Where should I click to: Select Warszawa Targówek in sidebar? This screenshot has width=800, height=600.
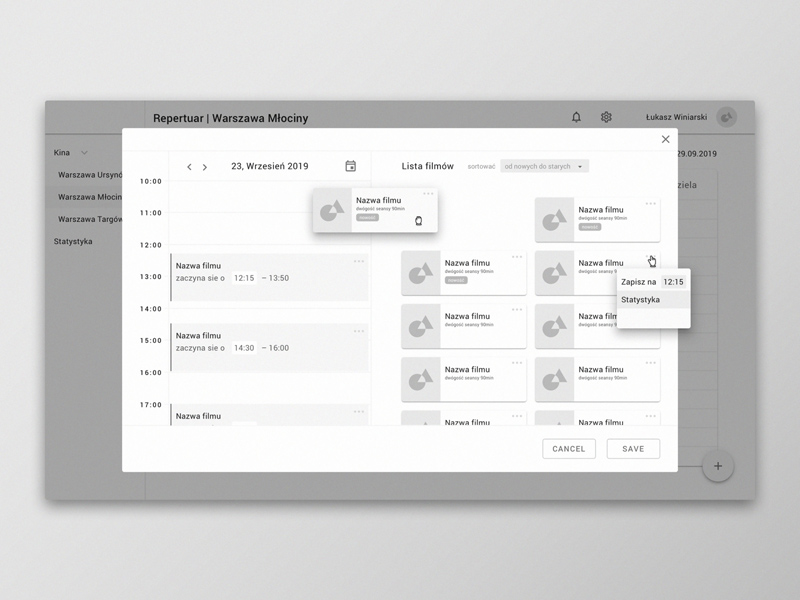pos(90,219)
